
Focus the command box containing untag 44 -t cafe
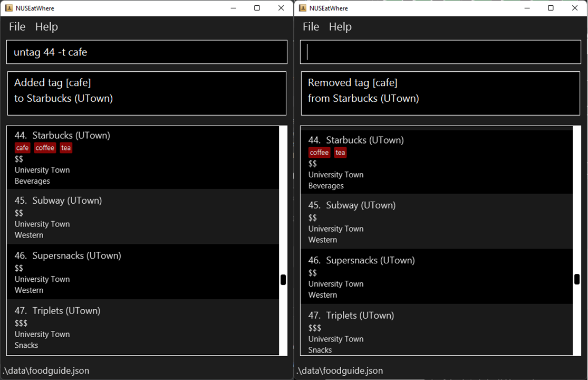pos(147,52)
